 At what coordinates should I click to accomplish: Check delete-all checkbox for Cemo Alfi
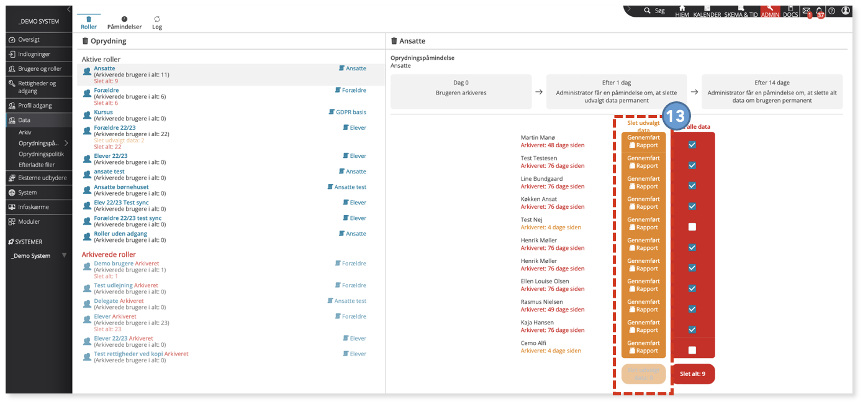coord(692,350)
